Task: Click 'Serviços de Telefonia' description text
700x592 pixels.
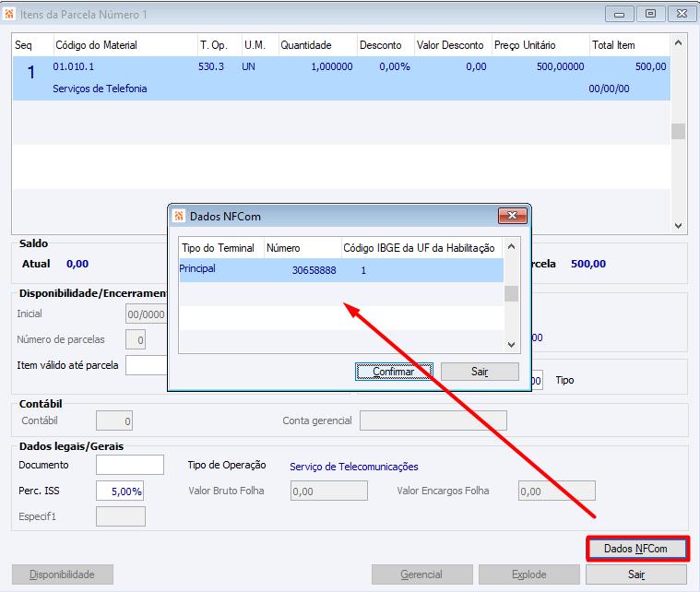Action: pos(100,89)
